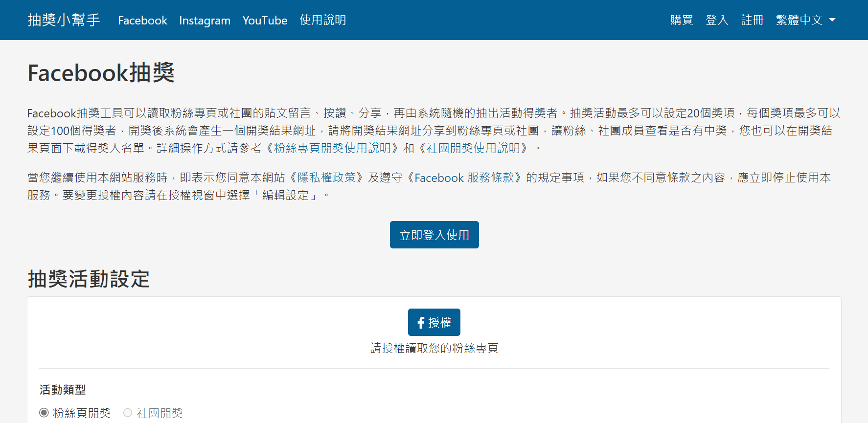Screen dimensions: 868x423
Task: Open the Facebook nav menu item
Action: pyautogui.click(x=142, y=20)
